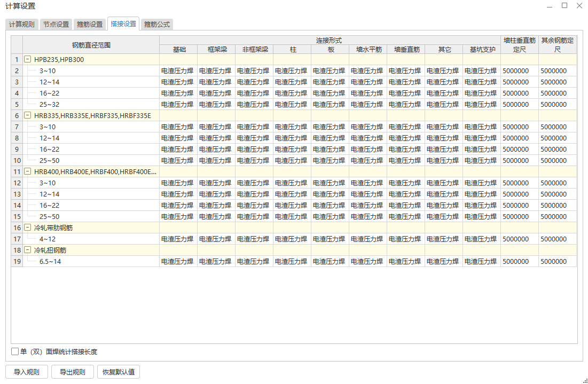Select the 非框架梁 column header

tap(255, 50)
